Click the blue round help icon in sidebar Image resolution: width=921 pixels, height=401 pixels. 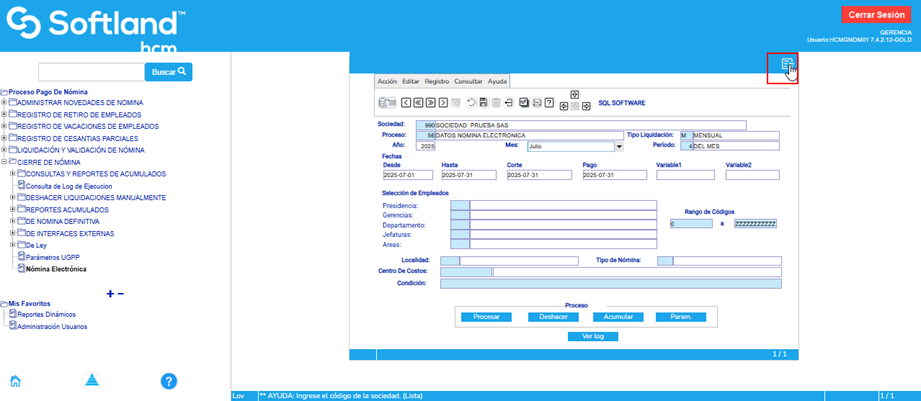169,381
